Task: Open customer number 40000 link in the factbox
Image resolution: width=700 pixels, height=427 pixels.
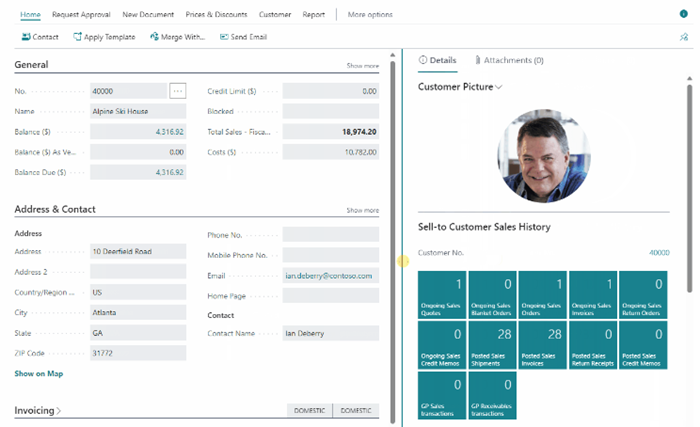Action: click(x=659, y=253)
